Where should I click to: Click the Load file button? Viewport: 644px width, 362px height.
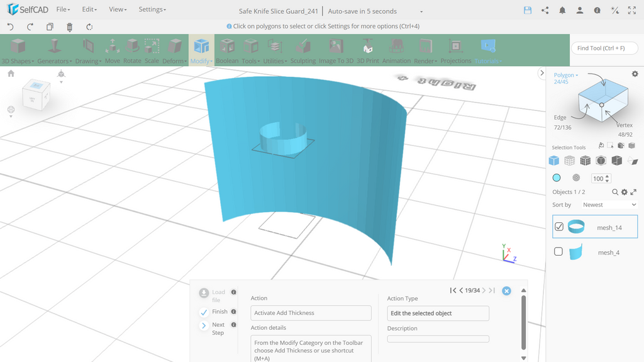click(x=212, y=296)
